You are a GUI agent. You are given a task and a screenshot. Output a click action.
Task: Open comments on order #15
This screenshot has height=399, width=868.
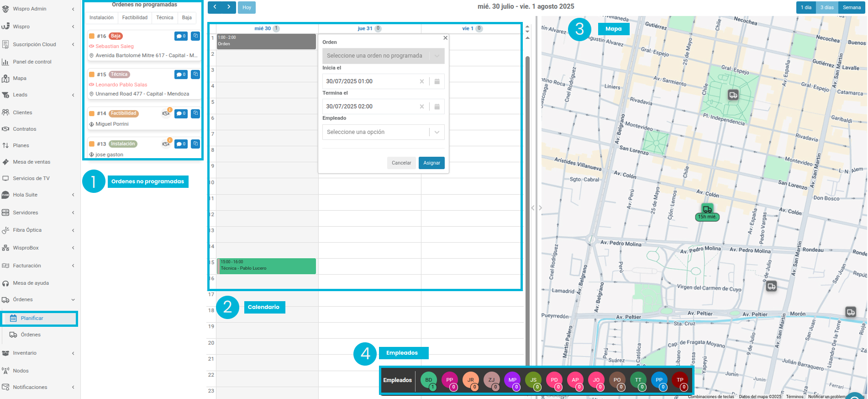pyautogui.click(x=181, y=74)
